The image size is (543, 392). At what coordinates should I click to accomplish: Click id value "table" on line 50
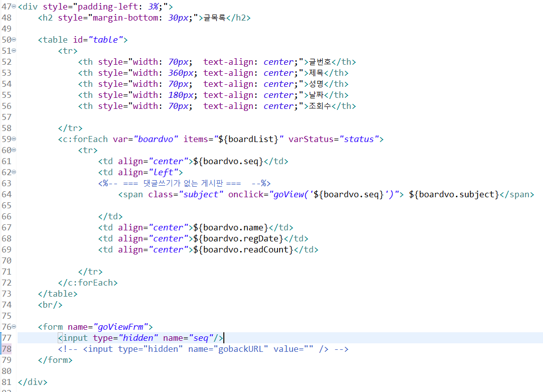[x=106, y=40]
